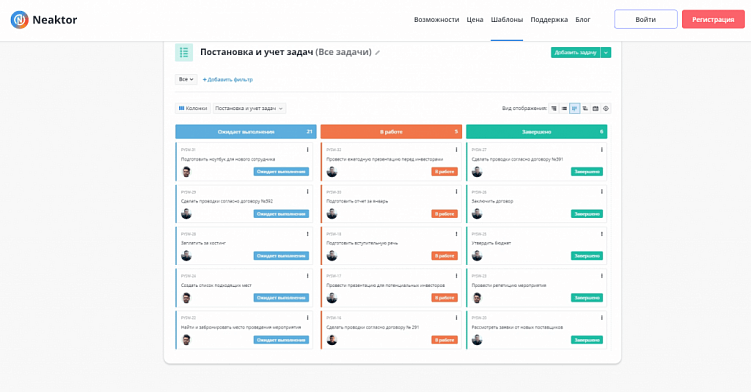Image resolution: width=751 pixels, height=392 pixels.
Task: Open kebab menu of 'Провести ежегодную презентацию' card
Action: [456, 150]
